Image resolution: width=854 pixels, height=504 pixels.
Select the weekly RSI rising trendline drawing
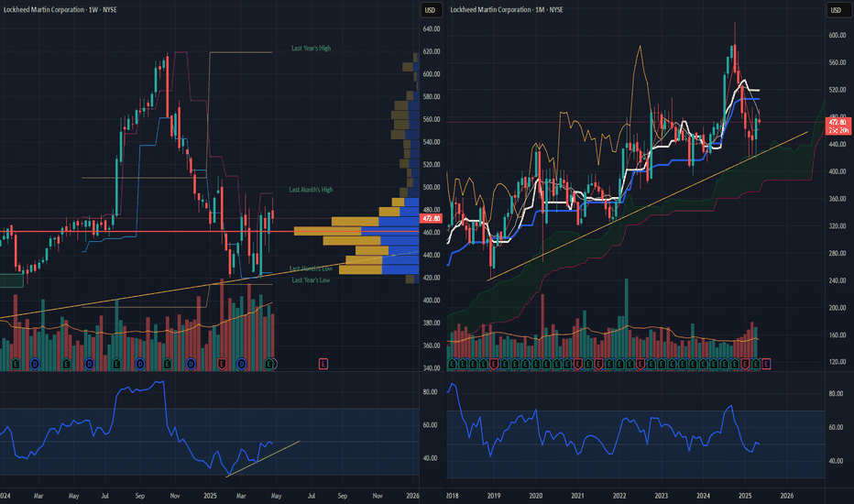point(263,459)
